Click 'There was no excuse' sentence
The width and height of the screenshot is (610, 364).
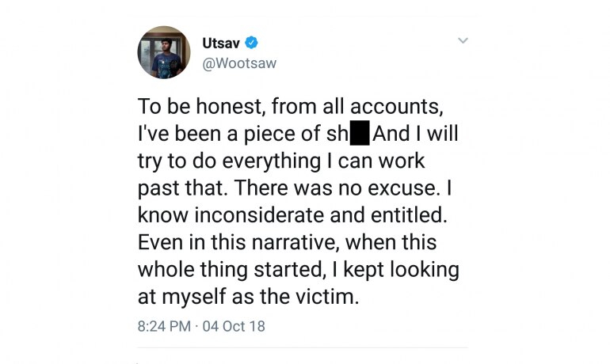(x=336, y=188)
